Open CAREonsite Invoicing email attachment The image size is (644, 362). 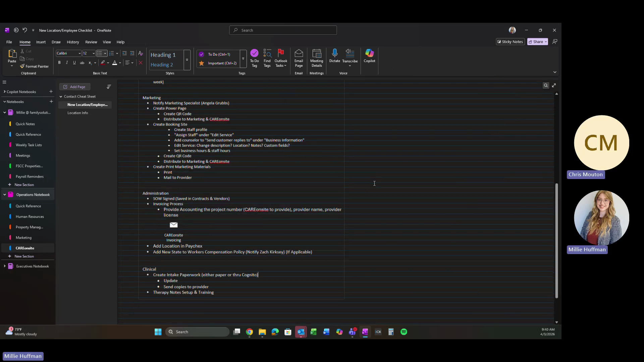(x=173, y=231)
